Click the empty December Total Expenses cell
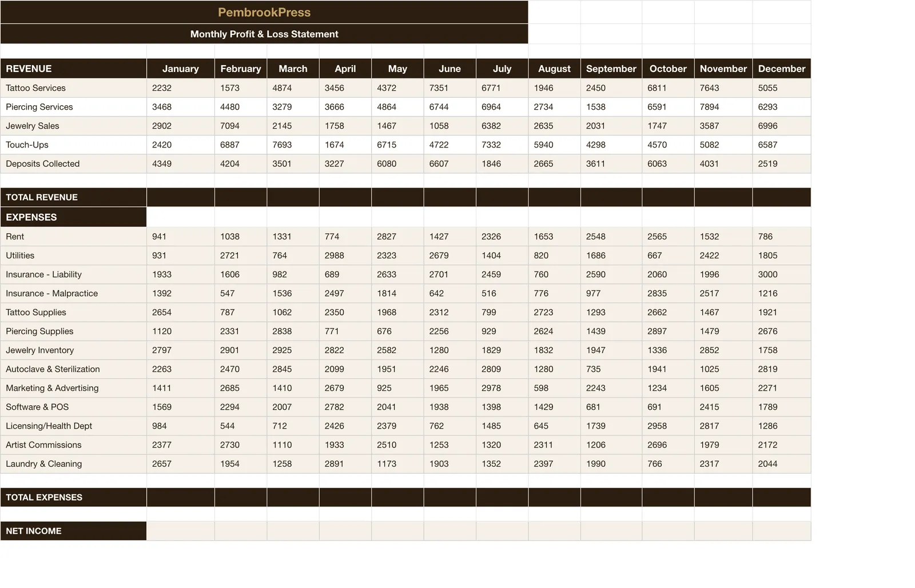The width and height of the screenshot is (915, 588). point(782,497)
